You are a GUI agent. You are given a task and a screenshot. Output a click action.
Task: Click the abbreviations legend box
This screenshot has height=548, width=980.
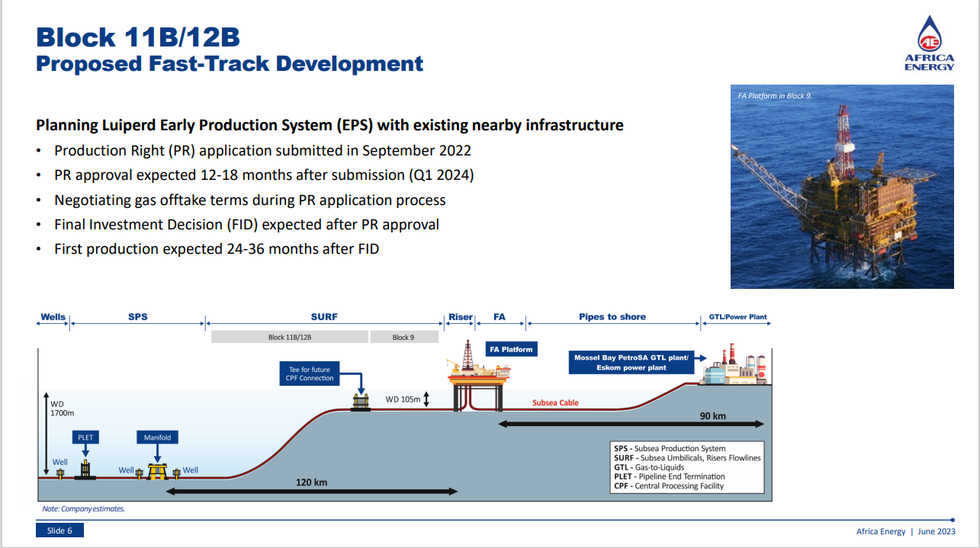687,467
